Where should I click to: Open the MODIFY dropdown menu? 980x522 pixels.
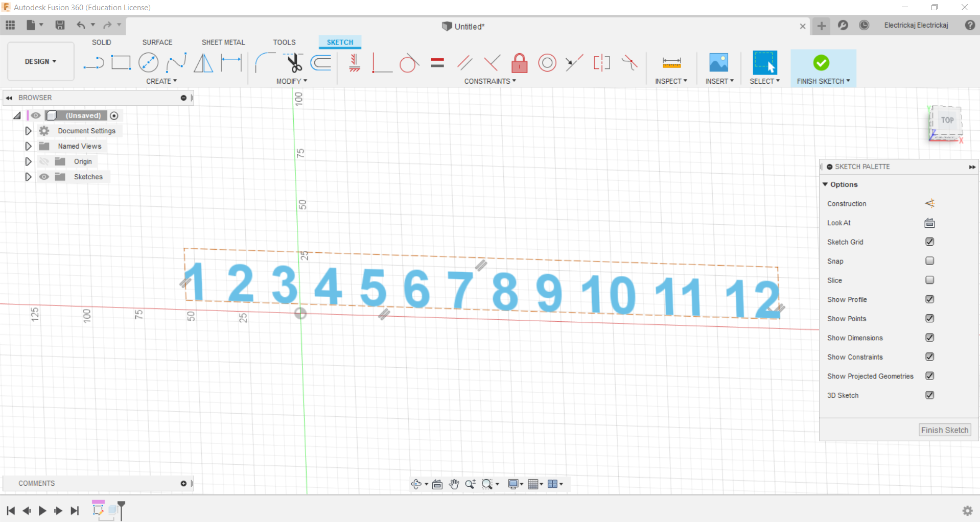pyautogui.click(x=292, y=81)
